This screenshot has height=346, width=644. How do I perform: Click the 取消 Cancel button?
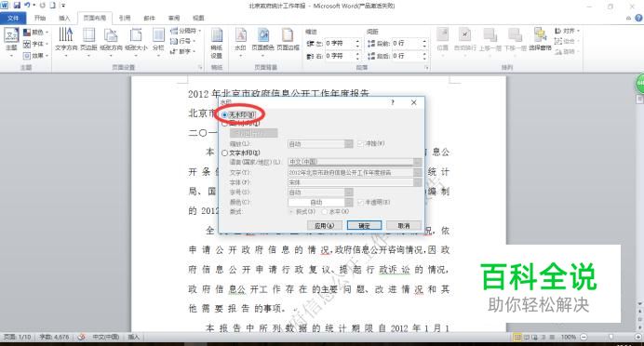[404, 225]
